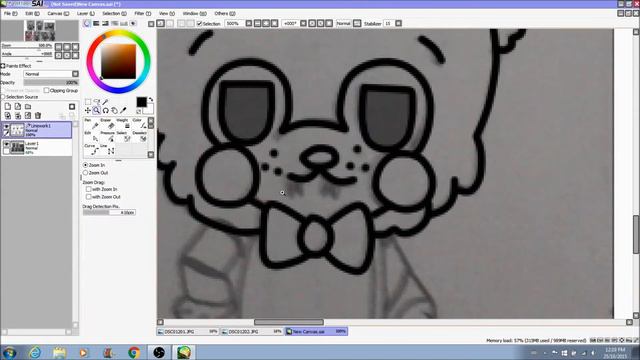The height and width of the screenshot is (360, 640).
Task: Switch to DSC01201.JPG canvas tab
Action: tap(188, 331)
